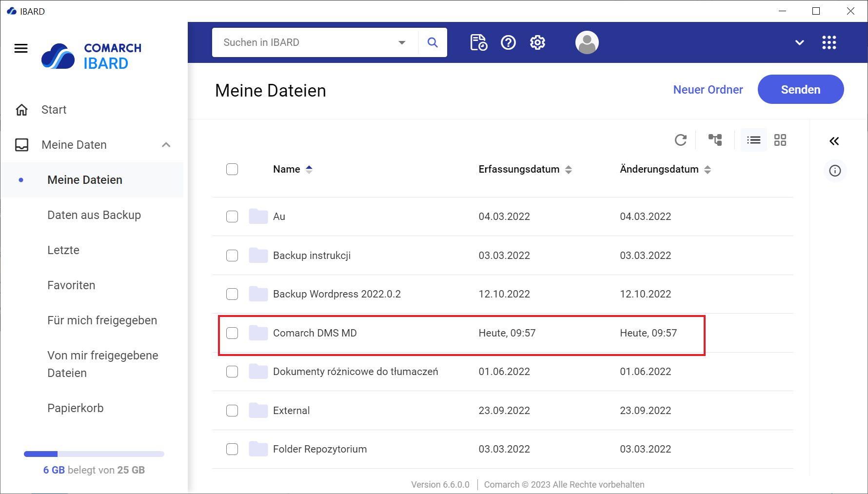The width and height of the screenshot is (868, 494).
Task: Click the Start home icon
Action: pyautogui.click(x=22, y=110)
